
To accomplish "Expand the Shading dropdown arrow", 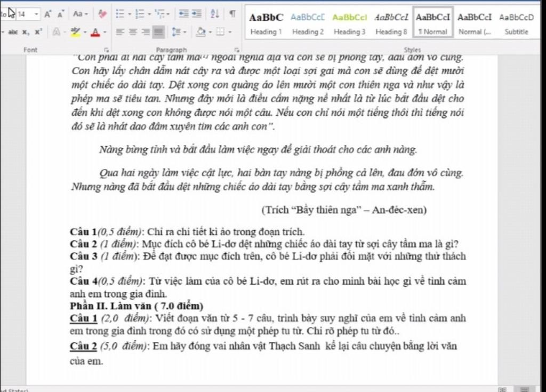I will pos(210,33).
